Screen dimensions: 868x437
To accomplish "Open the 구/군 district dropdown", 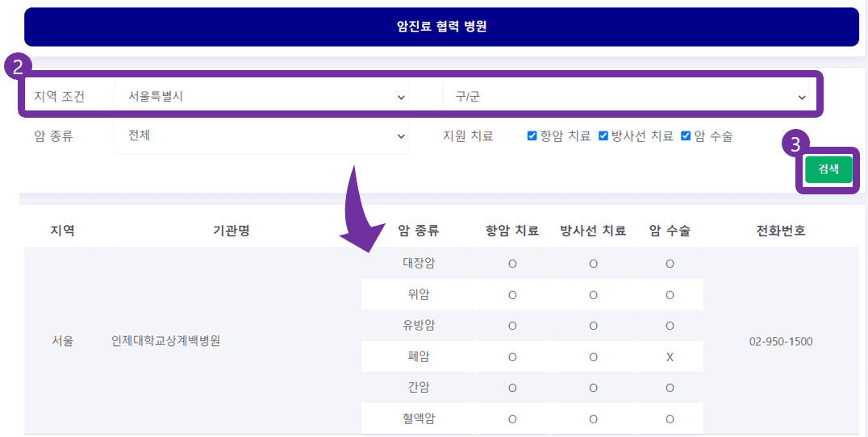I will 625,97.
